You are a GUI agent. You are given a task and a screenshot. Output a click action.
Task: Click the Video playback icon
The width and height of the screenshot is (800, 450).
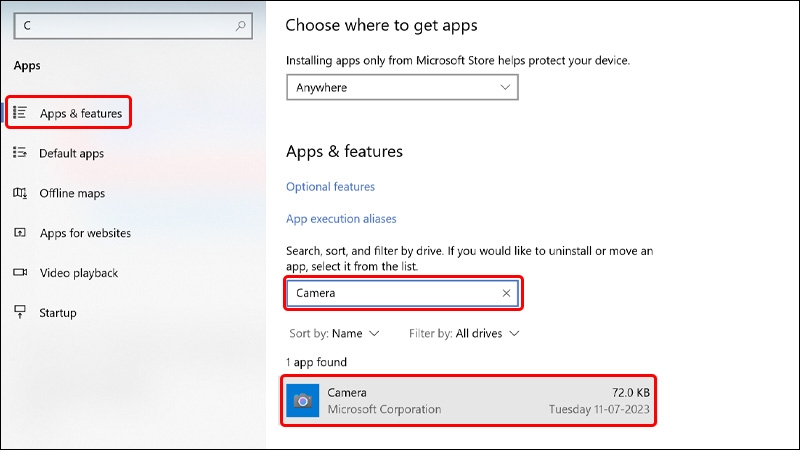coord(20,272)
